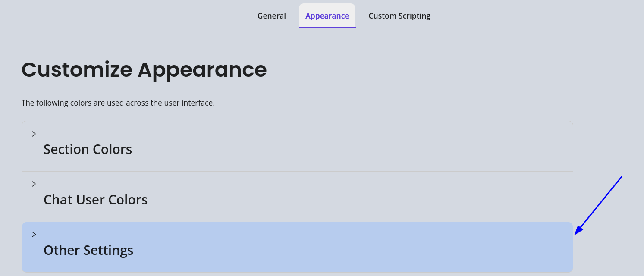644x276 pixels.
Task: Click the Section Colors row header
Action: (x=88, y=149)
